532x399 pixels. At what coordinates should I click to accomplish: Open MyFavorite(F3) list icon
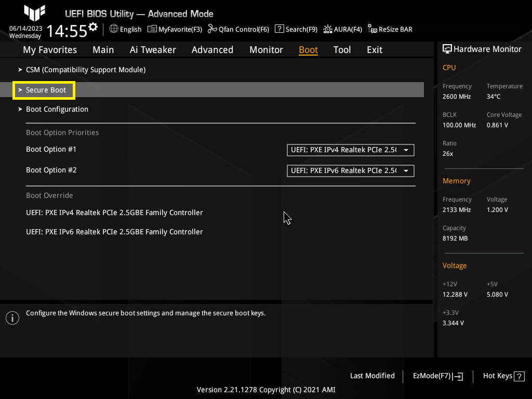click(152, 29)
